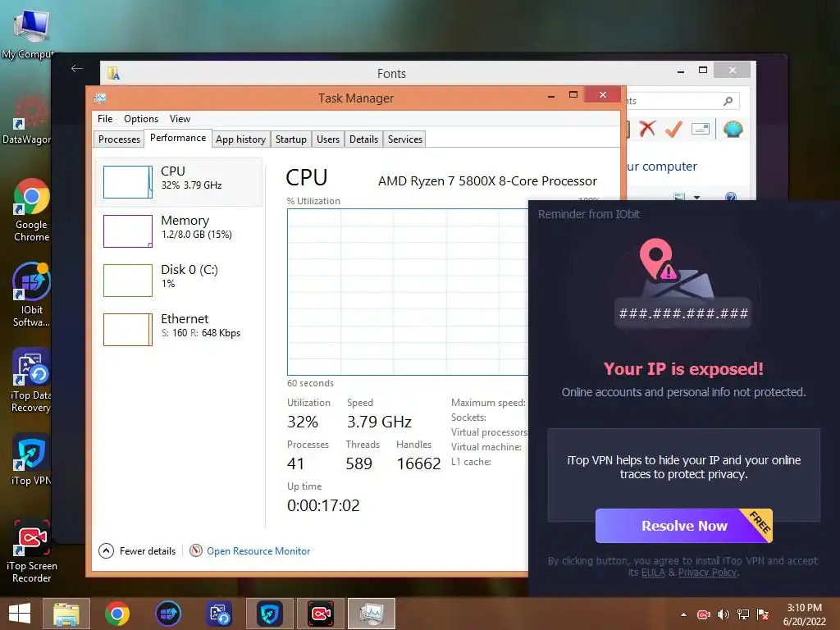The height and width of the screenshot is (630, 840).
Task: Open the Options menu in Task Manager
Action: 141,119
